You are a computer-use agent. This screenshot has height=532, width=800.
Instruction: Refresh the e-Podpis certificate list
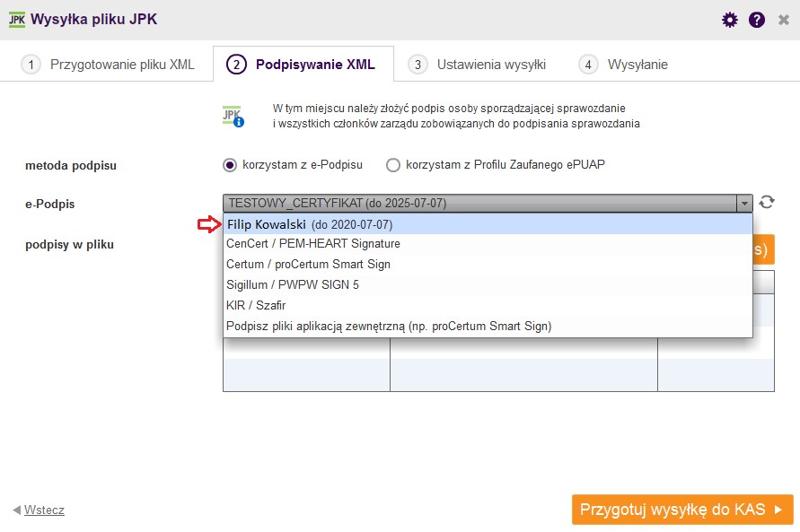coord(766,202)
